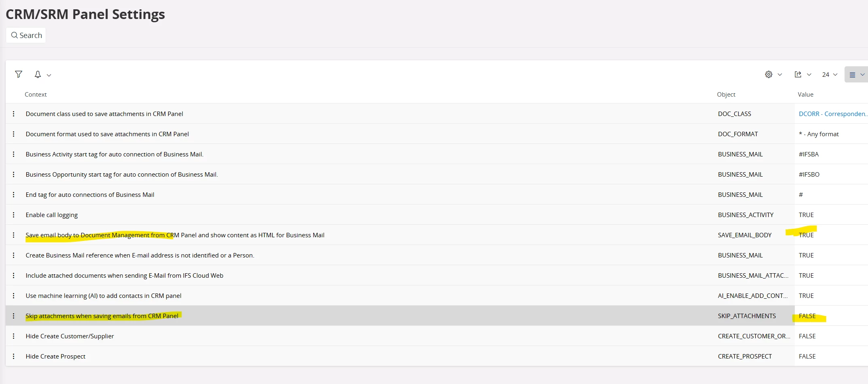Viewport: 868px width, 384px height.
Task: Open the gear settings icon in the toolbar
Action: coord(769,74)
